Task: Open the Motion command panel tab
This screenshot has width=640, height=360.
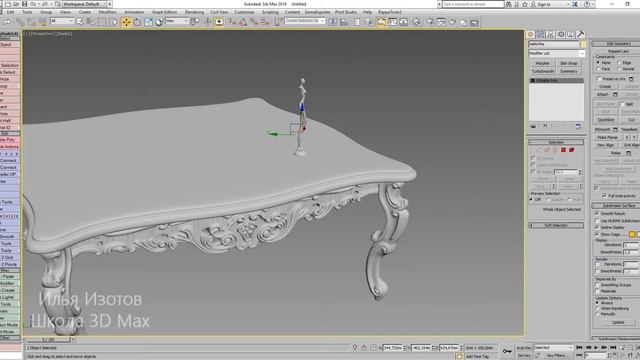Action: [560, 35]
